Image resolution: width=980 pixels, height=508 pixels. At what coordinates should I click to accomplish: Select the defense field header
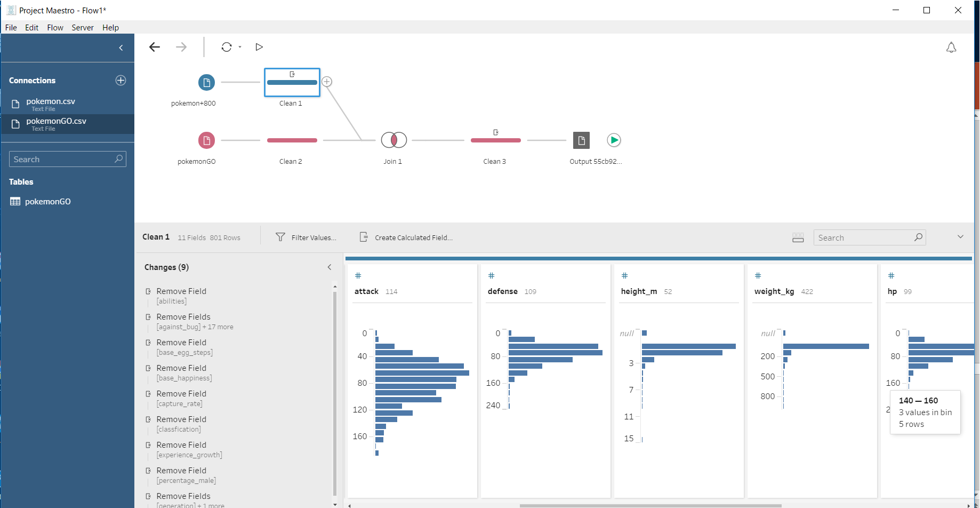502,291
